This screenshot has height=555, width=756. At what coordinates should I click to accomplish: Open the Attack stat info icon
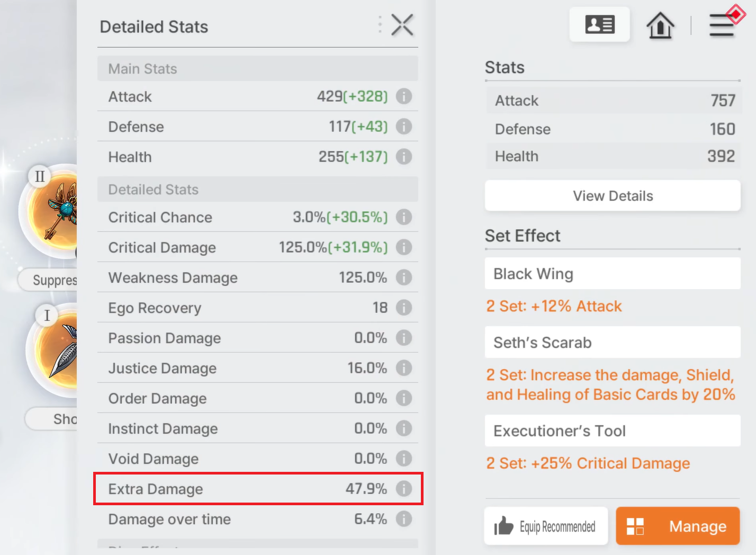[x=404, y=96]
